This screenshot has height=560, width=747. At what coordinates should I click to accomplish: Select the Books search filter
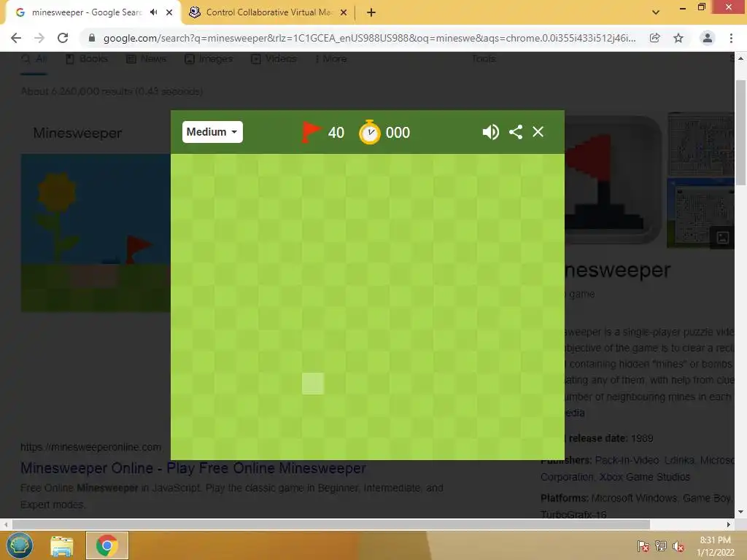coord(86,59)
